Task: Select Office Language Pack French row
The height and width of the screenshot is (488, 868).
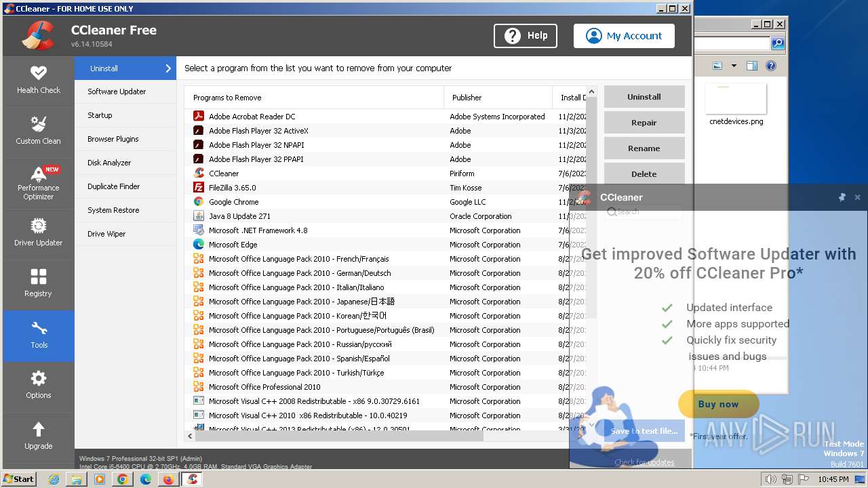Action: click(387, 259)
